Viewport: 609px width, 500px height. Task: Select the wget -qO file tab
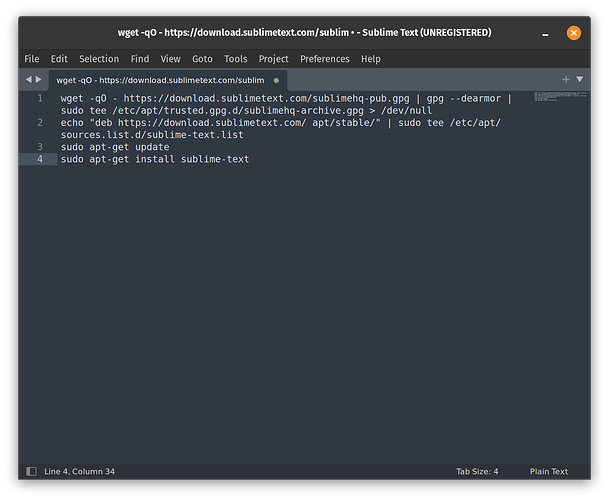[168, 80]
